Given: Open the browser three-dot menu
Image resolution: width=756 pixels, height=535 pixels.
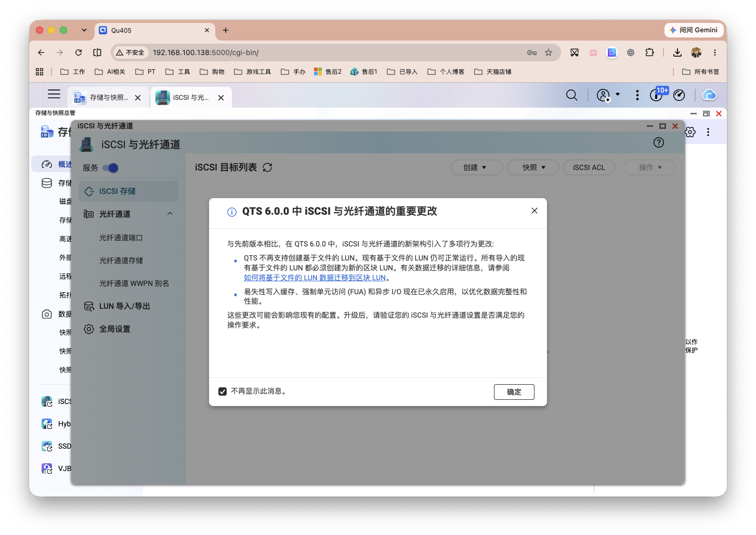Looking at the screenshot, I should click(x=715, y=53).
